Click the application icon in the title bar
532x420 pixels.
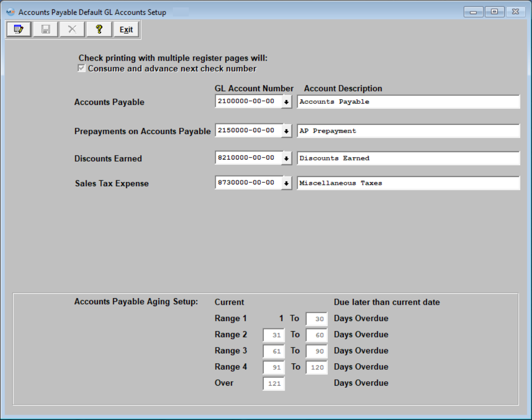point(10,12)
